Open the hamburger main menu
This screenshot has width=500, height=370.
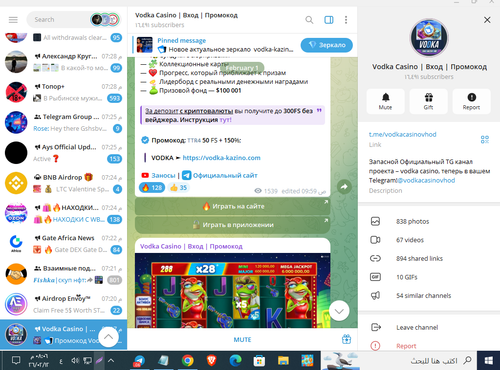(x=13, y=20)
